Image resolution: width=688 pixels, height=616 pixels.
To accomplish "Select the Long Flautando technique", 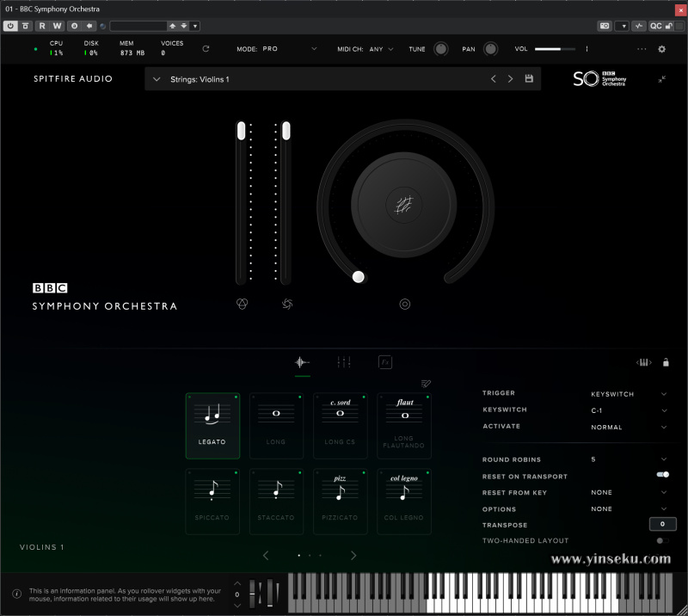I will click(x=403, y=425).
